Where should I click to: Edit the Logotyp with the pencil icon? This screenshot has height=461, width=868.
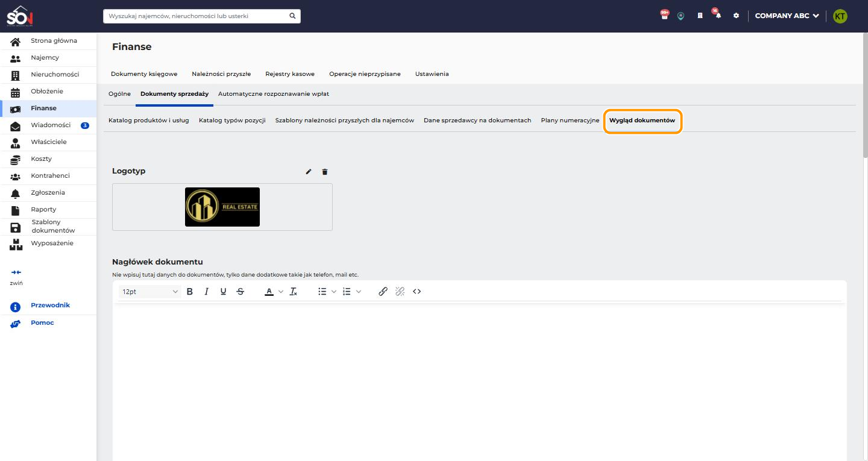tap(309, 172)
